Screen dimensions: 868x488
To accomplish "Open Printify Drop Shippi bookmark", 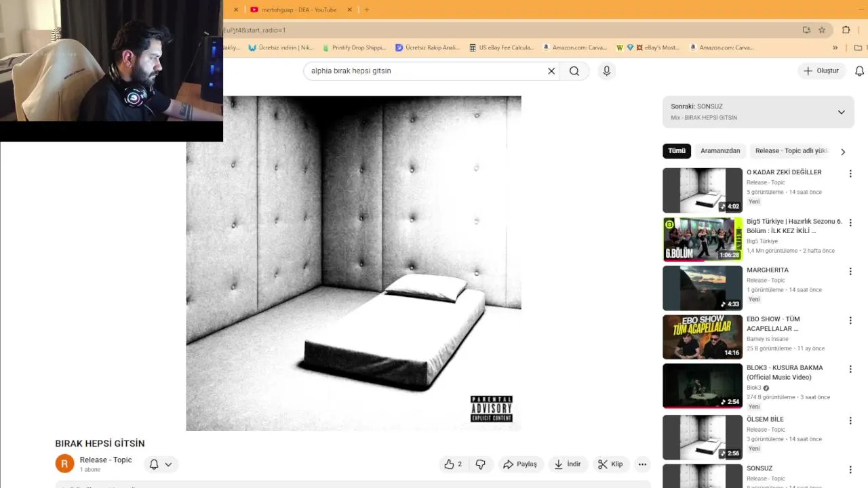I will coord(354,47).
